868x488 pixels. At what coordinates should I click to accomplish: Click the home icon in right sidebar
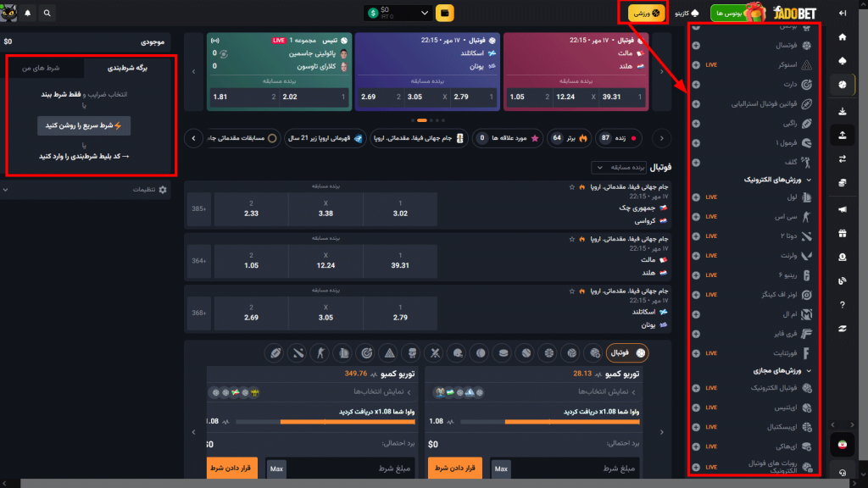[842, 37]
